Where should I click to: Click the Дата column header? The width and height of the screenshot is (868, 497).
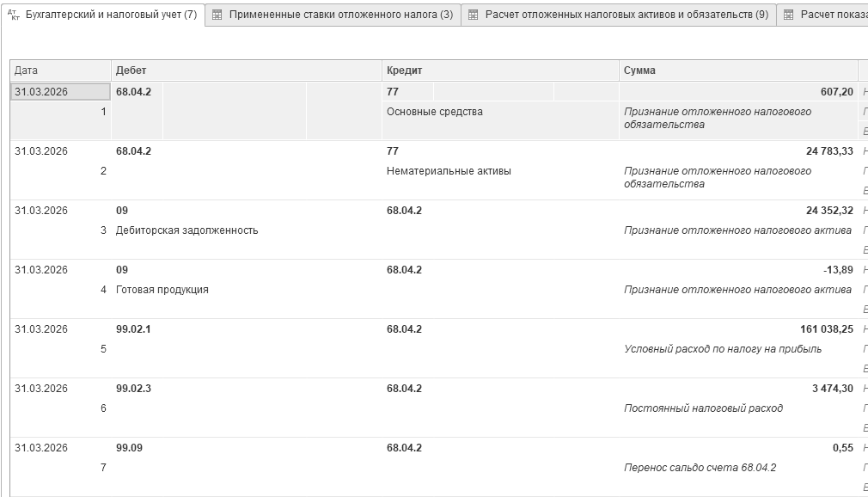[x=59, y=71]
